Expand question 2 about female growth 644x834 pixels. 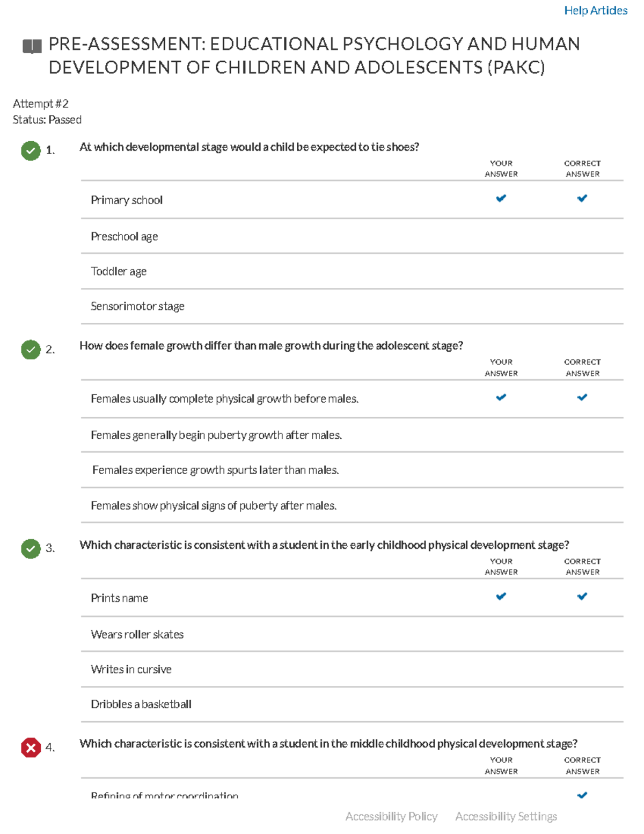[x=271, y=345]
